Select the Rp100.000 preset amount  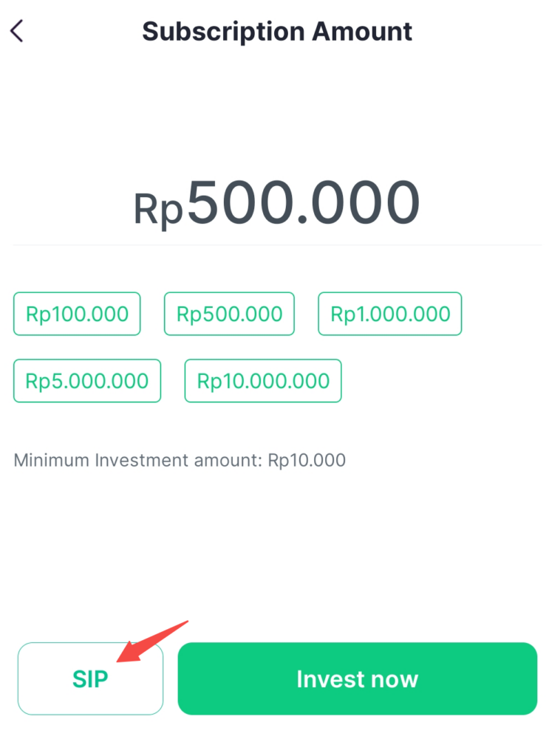[x=77, y=314]
